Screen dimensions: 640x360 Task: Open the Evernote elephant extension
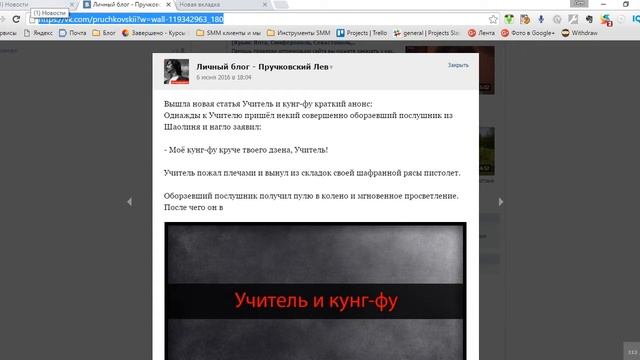click(589, 19)
